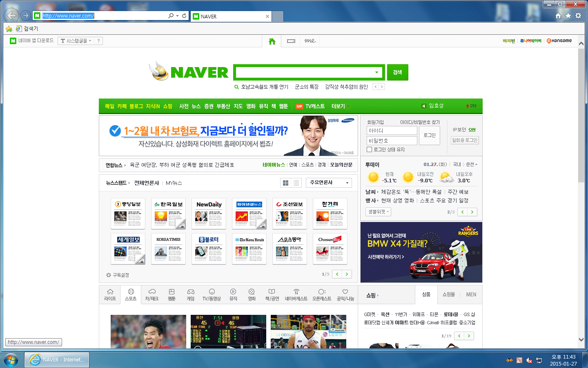Go to next shopping page arrow
This screenshot has height=368, width=588.
coord(469,336)
